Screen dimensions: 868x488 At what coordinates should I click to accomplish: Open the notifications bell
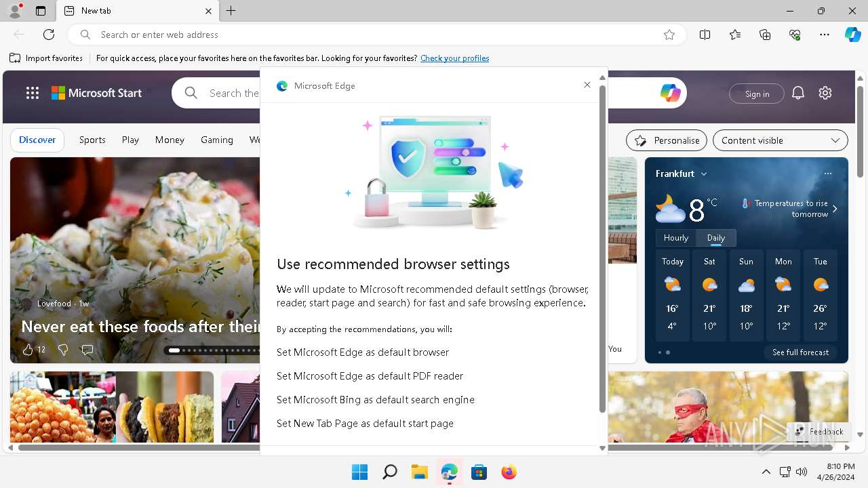798,94
